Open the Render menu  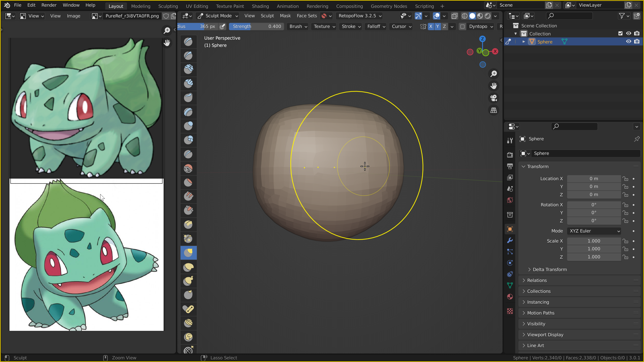click(49, 5)
